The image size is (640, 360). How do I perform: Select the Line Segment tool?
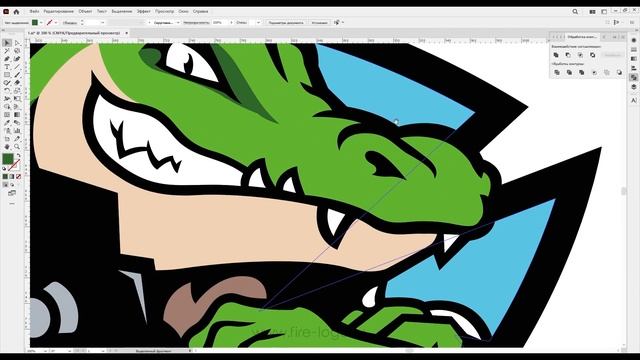(17, 67)
